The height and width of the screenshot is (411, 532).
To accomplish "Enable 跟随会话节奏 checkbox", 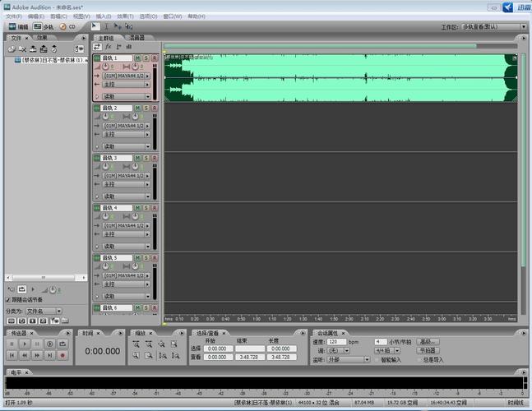I will pos(8,300).
